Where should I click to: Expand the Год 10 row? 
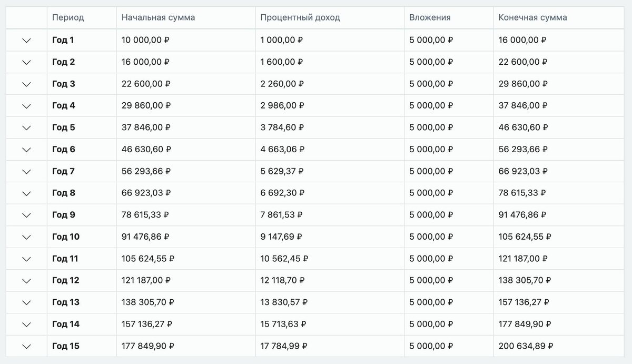(x=26, y=237)
